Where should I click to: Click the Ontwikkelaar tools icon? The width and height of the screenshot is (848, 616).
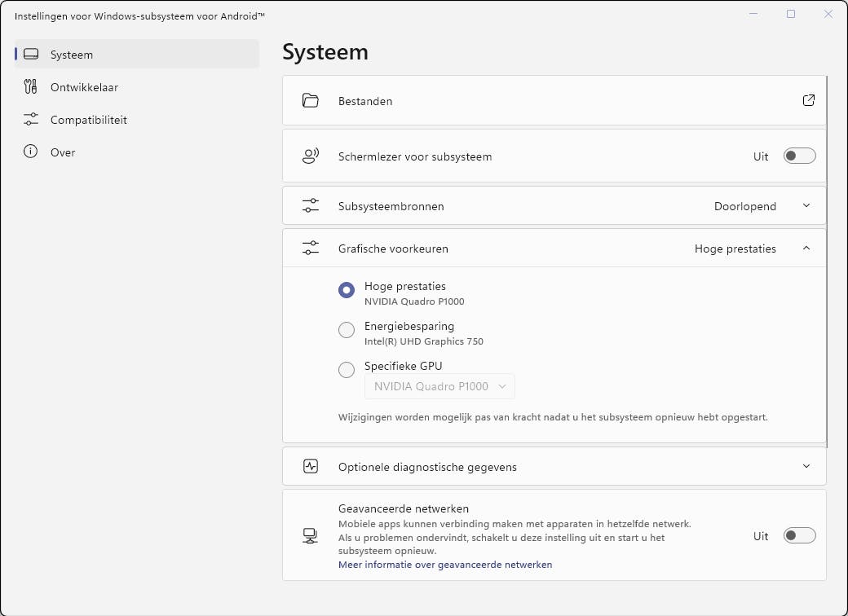click(31, 87)
